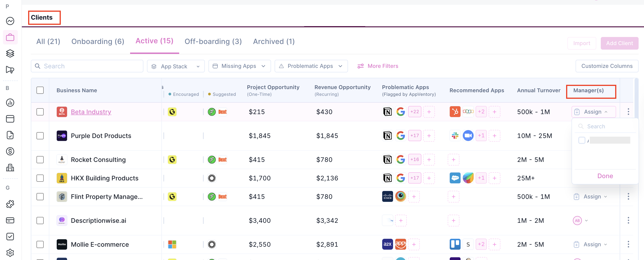This screenshot has height=260, width=644.
Task: Expand the App Stack filter dropdown
Action: point(176,66)
